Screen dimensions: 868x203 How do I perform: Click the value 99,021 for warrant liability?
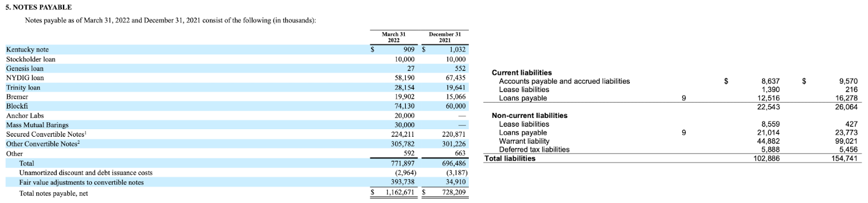pos(846,141)
